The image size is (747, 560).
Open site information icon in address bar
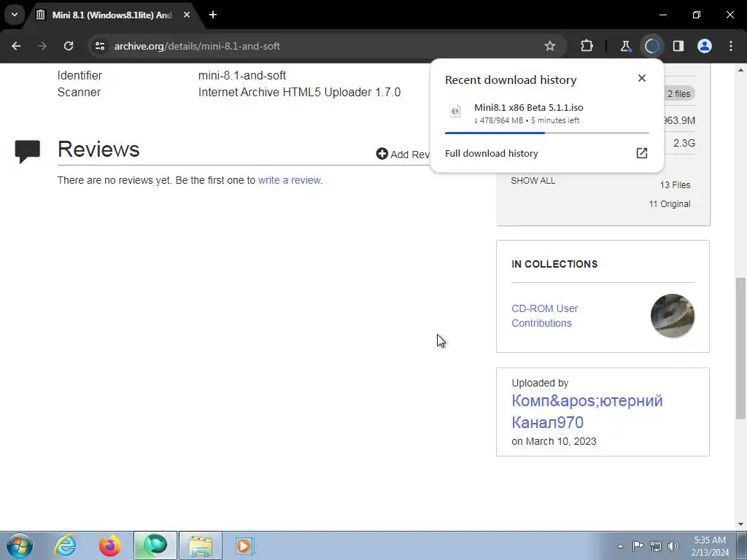point(99,46)
